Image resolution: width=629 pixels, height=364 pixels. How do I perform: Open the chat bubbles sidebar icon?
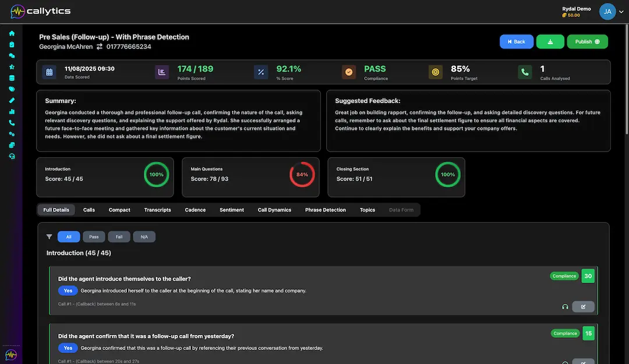tap(12, 56)
